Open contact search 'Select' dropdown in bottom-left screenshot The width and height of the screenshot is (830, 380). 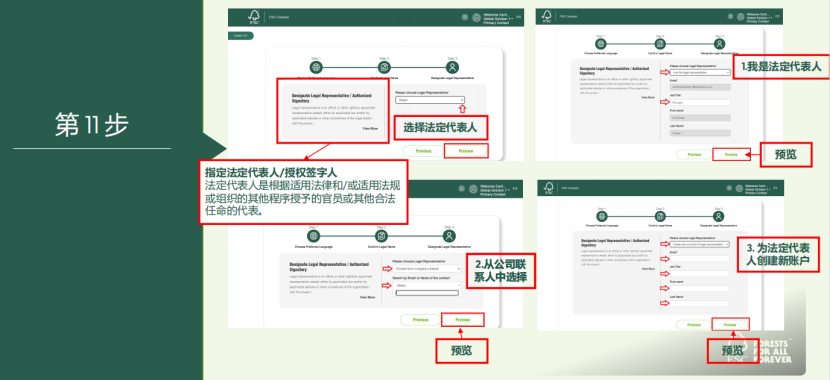pyautogui.click(x=427, y=285)
